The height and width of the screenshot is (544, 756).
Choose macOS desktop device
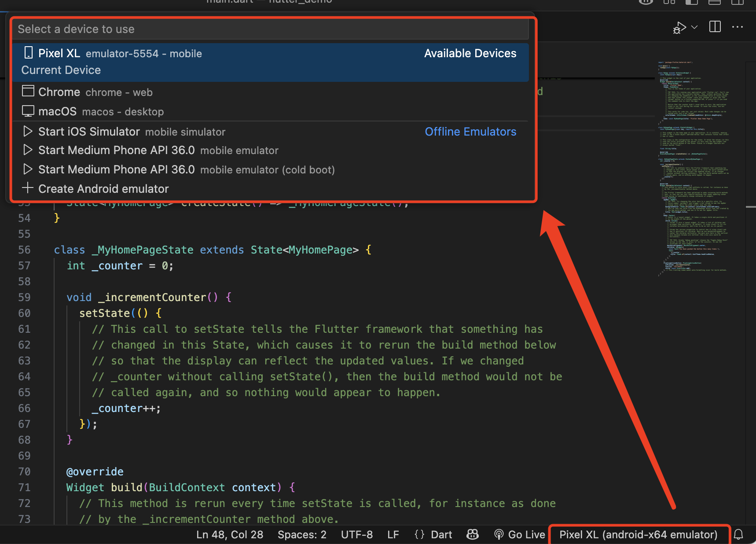pos(270,111)
